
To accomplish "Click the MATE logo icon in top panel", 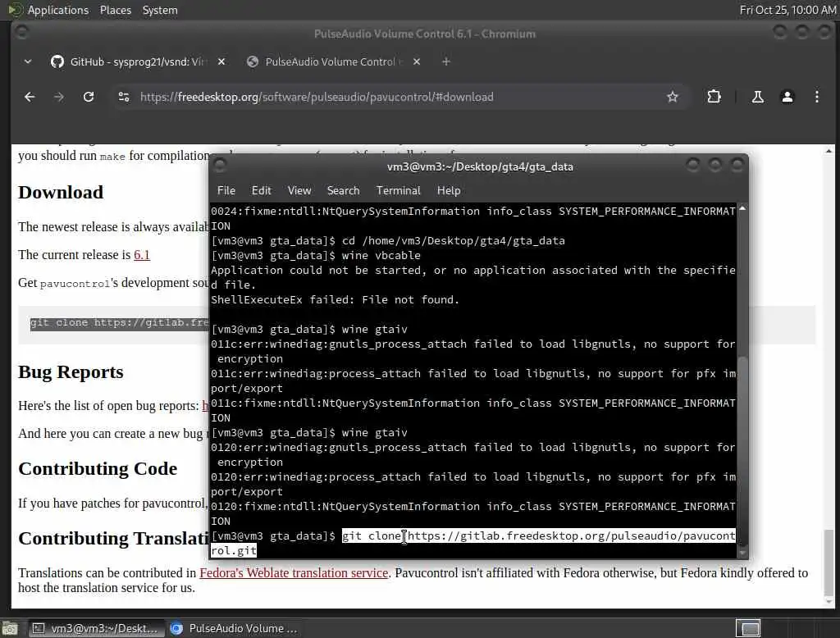I will pyautogui.click(x=16, y=10).
